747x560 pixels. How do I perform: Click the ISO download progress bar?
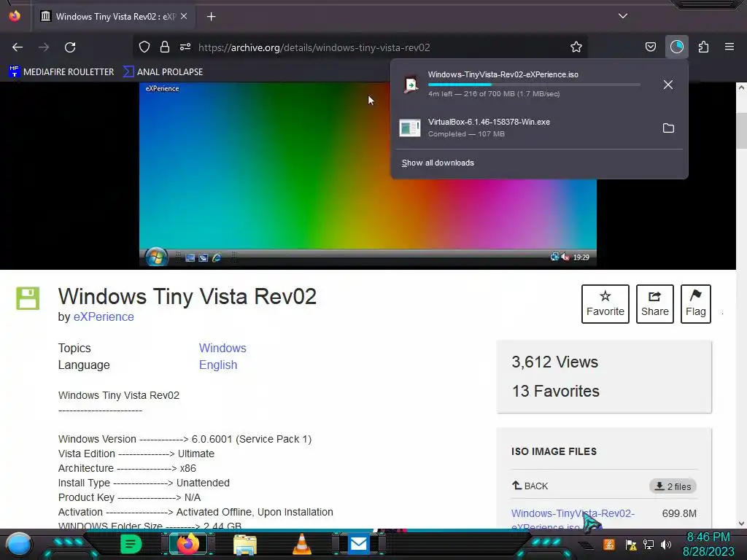[534, 85]
